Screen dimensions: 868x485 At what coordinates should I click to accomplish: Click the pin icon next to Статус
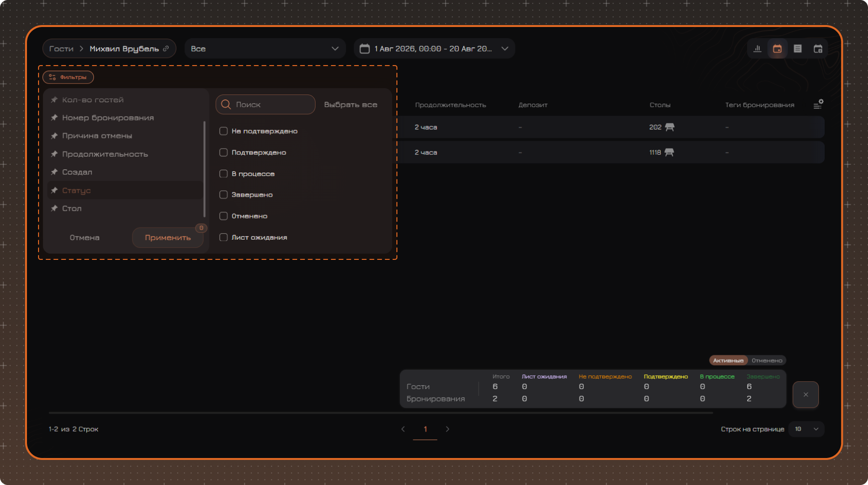point(54,190)
